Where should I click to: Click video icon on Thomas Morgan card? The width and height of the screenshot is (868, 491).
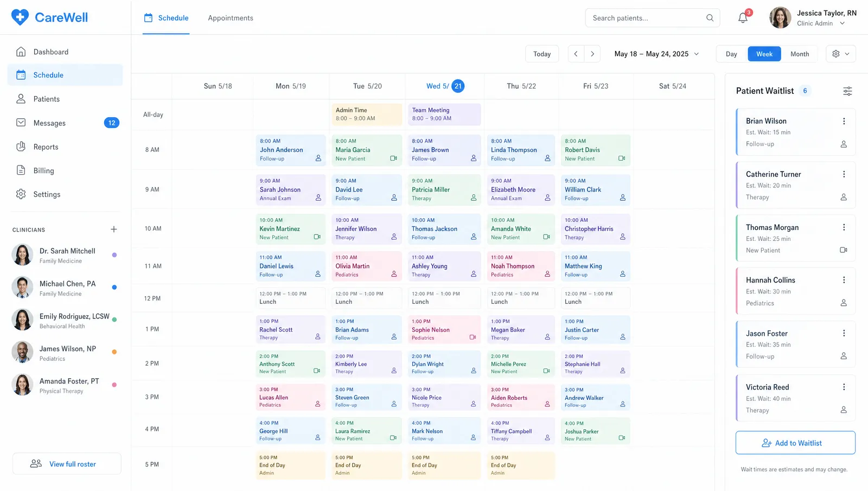[844, 250]
